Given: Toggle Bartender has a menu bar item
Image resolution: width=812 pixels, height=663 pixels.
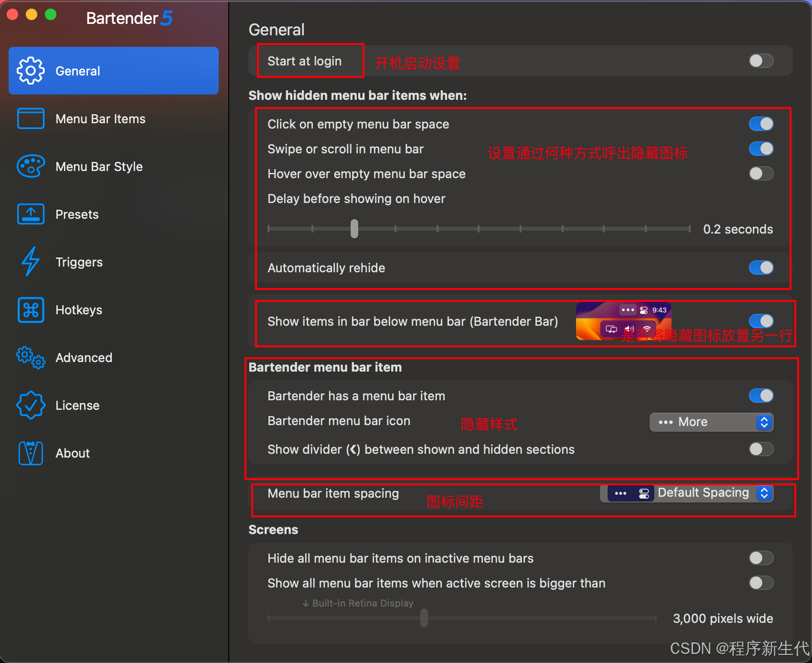Looking at the screenshot, I should coord(761,396).
